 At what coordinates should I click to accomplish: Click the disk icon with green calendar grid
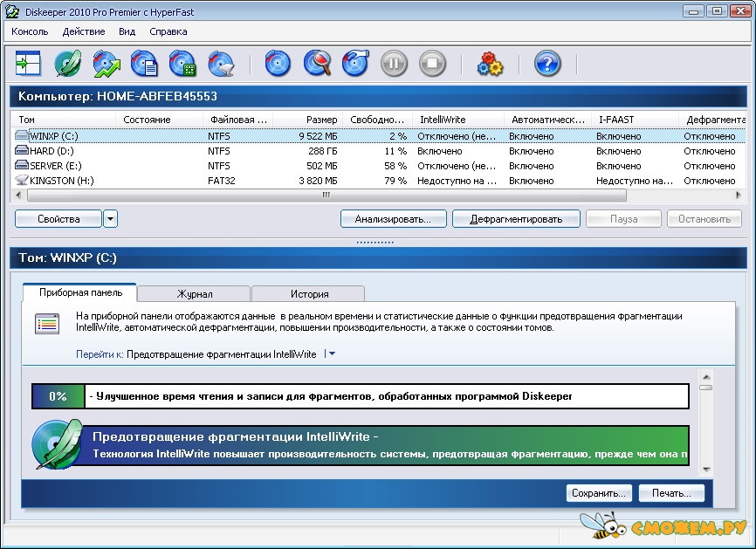point(182,63)
